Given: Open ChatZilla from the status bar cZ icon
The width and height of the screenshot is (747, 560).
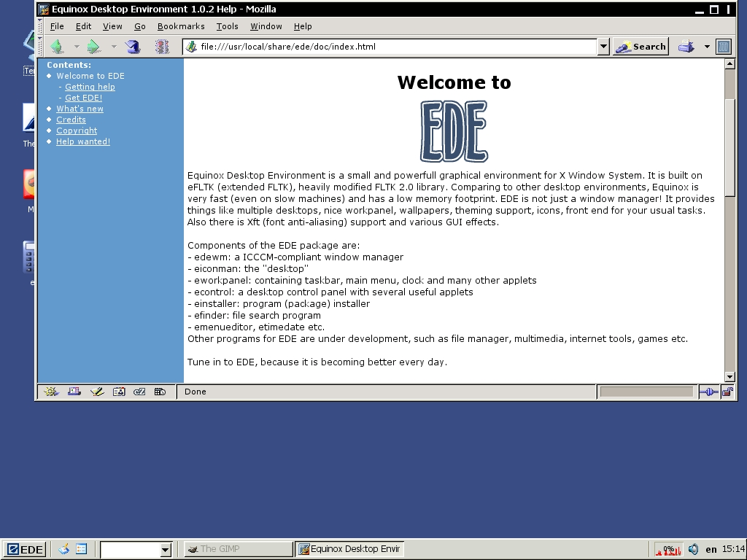Looking at the screenshot, I should click(x=139, y=392).
